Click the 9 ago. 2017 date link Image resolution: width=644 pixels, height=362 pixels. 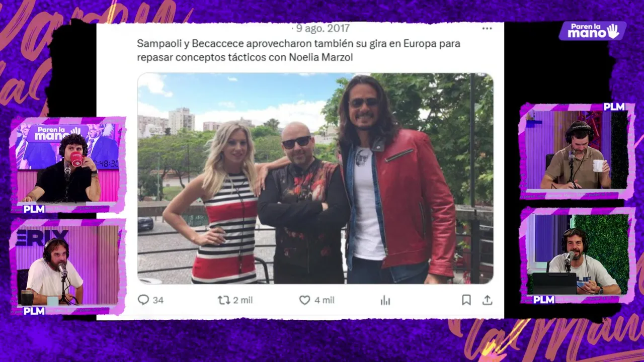[323, 29]
